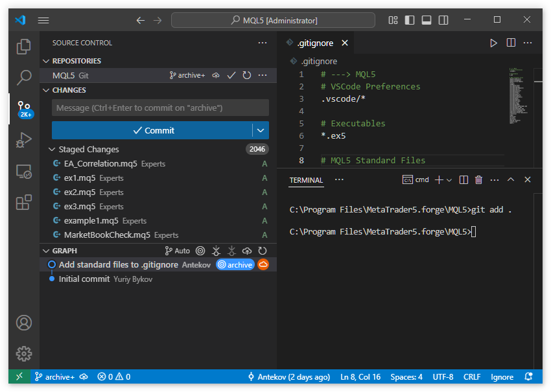Open the Extensions view
Screen dimensions: 551x392
(24, 202)
